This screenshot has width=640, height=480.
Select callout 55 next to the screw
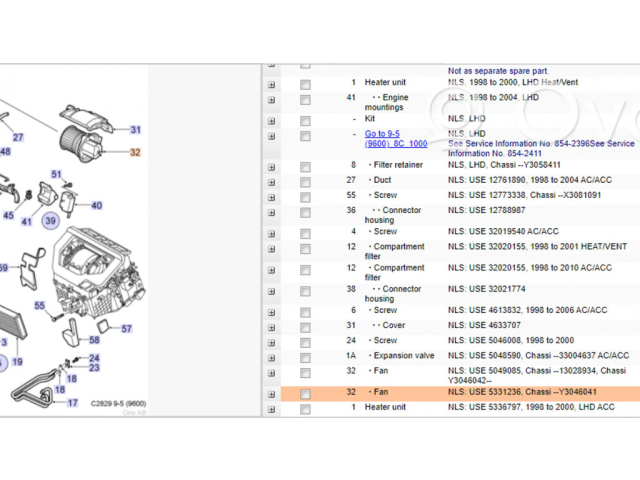40,305
